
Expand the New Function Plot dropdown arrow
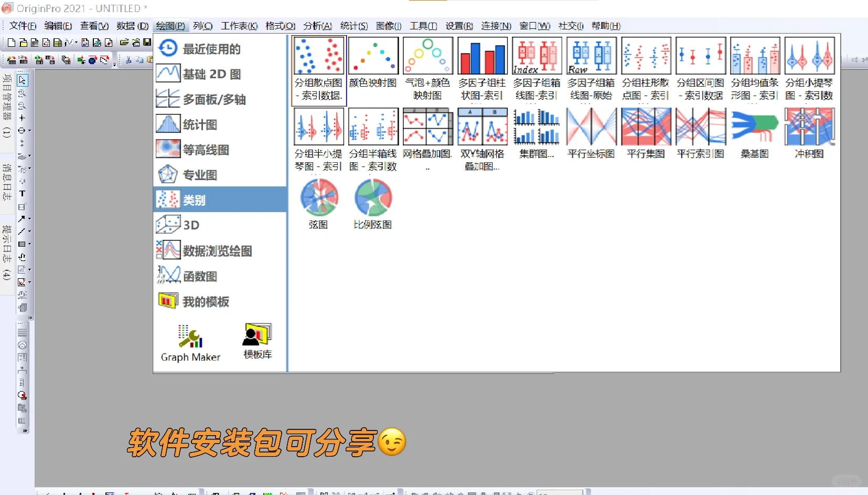pos(76,43)
